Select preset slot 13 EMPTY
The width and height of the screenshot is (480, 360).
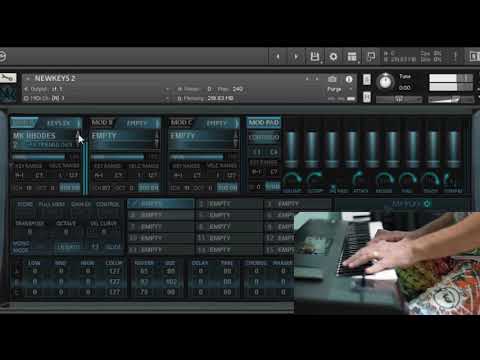pos(161,250)
